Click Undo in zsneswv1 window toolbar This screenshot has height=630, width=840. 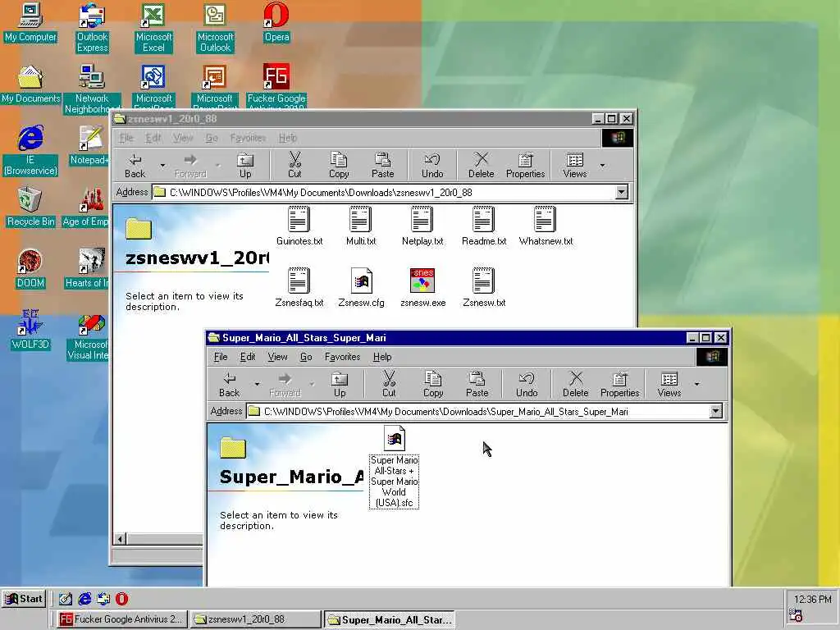click(432, 166)
